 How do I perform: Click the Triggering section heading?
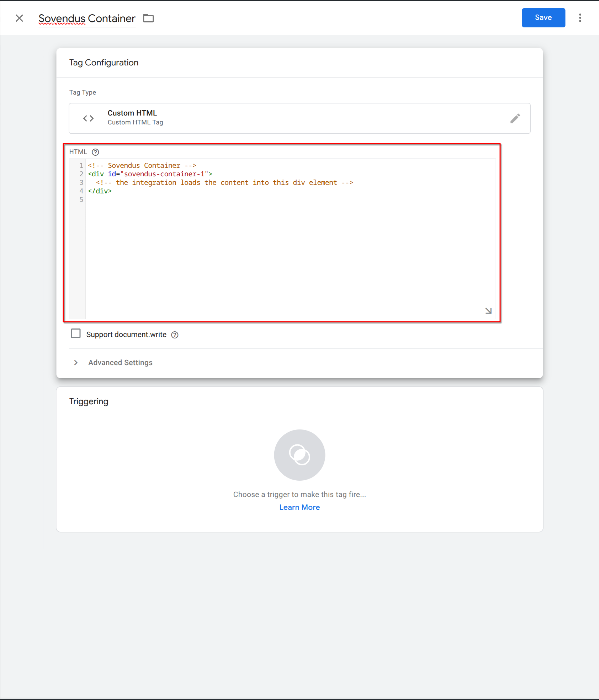[x=89, y=401]
